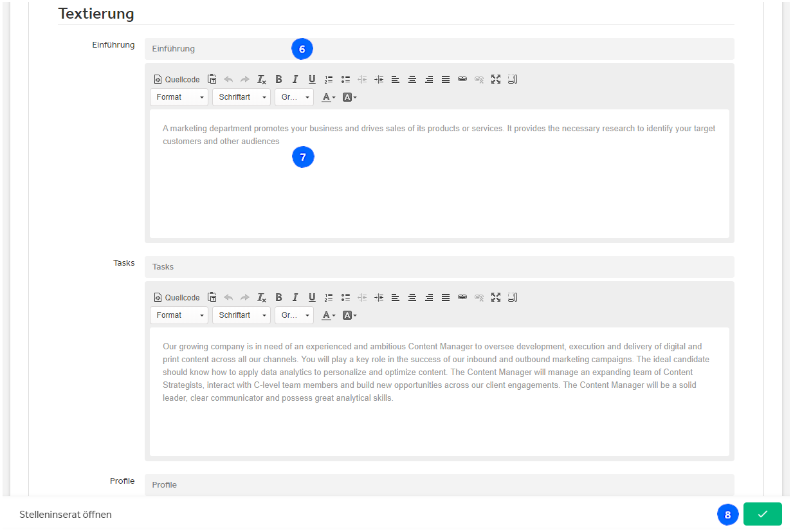This screenshot has width=793, height=532.
Task: Insert link in Tasks editor
Action: click(x=462, y=298)
